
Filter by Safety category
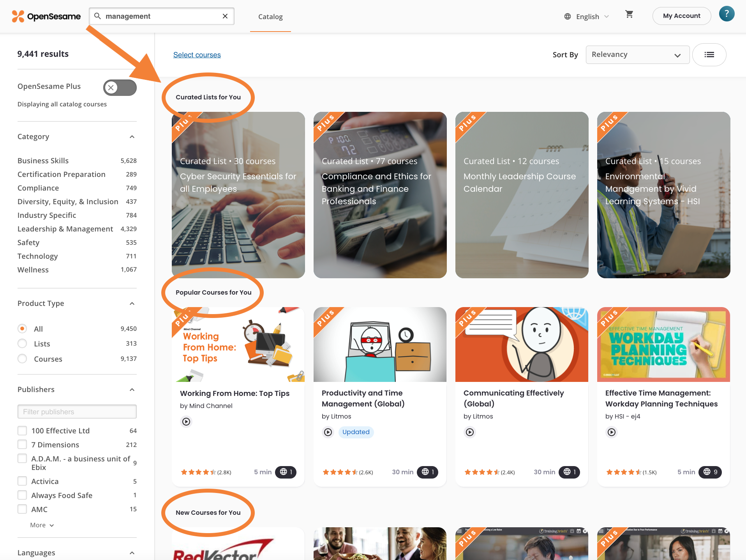coord(28,242)
